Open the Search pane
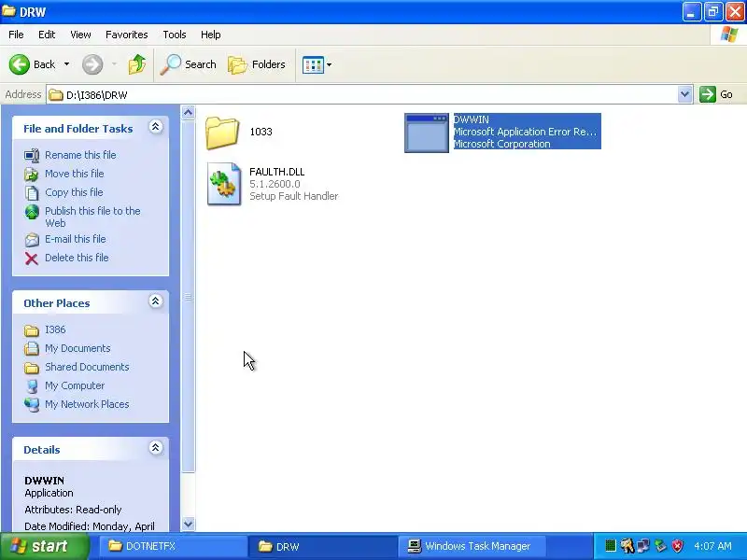Image resolution: width=747 pixels, height=560 pixels. click(x=189, y=64)
